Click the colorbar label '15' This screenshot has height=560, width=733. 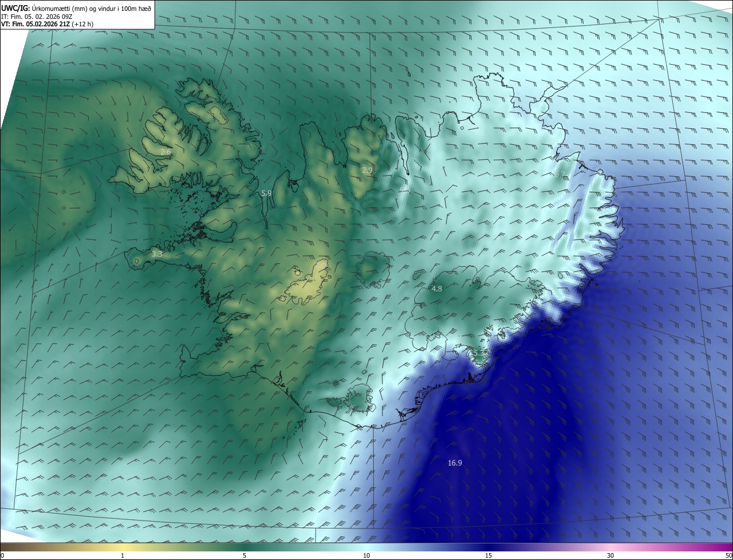click(488, 555)
